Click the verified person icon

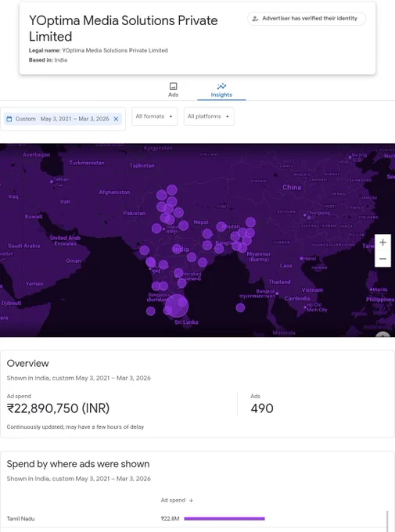tap(255, 18)
